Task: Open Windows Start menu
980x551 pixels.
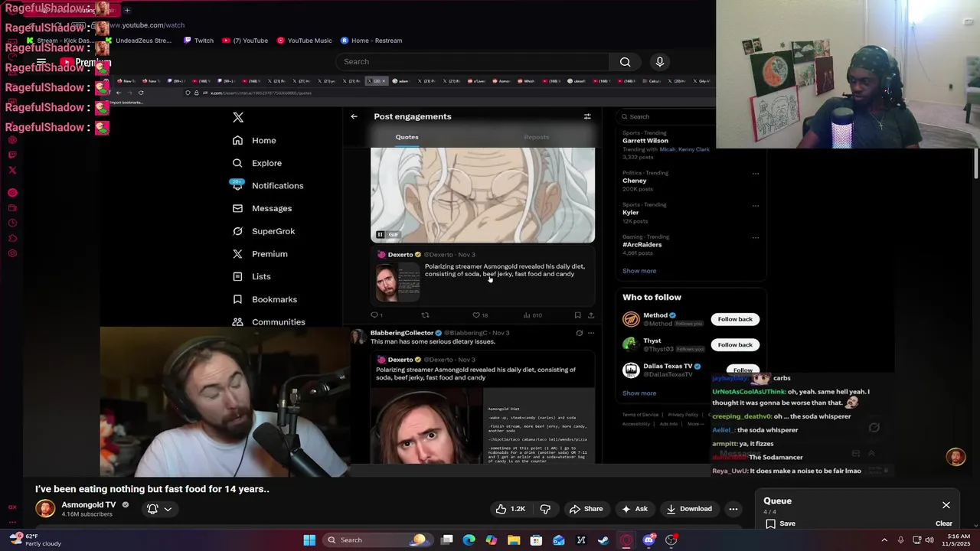Action: (x=309, y=540)
